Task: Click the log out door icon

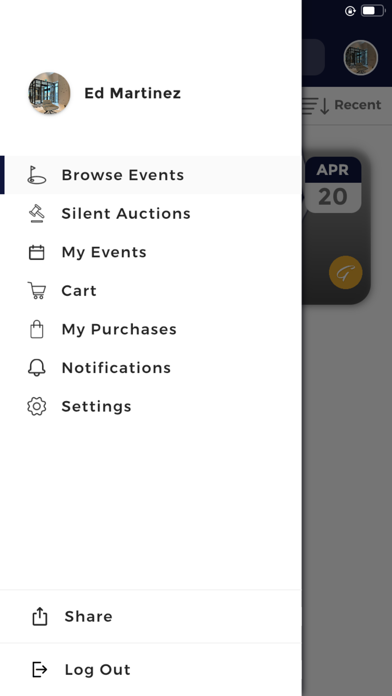Action: coord(40,669)
